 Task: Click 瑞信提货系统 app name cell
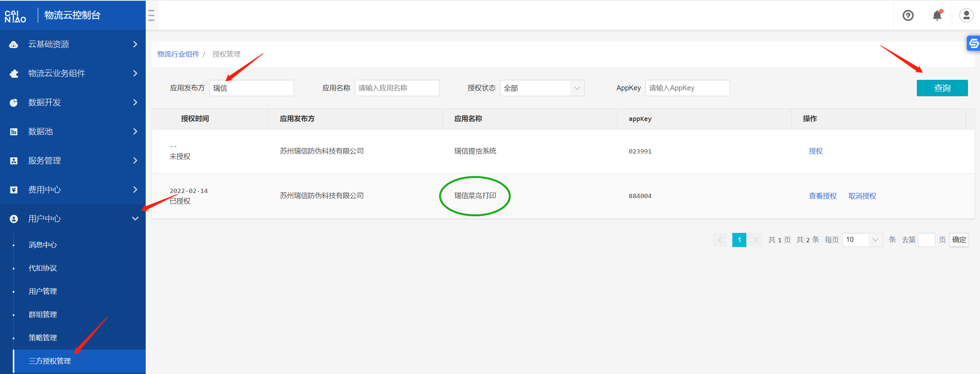pos(475,151)
